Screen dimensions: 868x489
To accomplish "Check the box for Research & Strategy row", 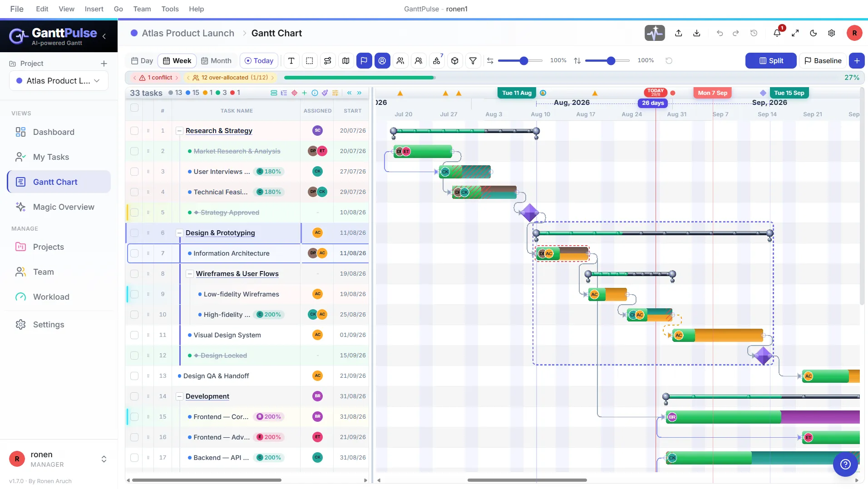I will pos(134,131).
